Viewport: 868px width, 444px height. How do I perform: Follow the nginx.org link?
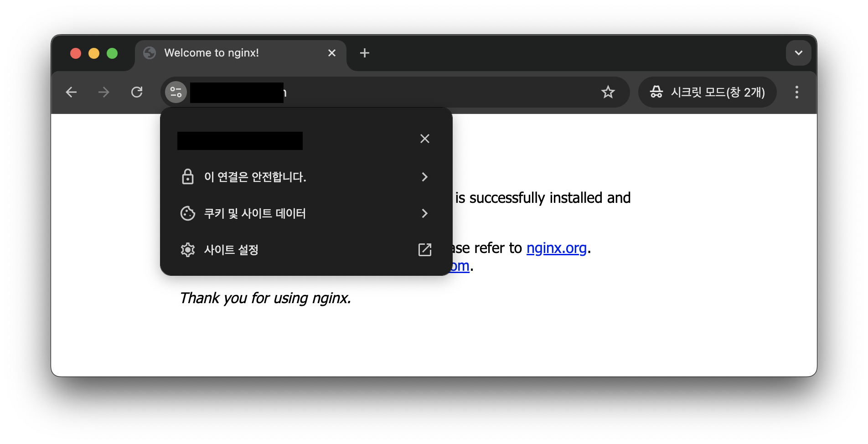pyautogui.click(x=556, y=248)
